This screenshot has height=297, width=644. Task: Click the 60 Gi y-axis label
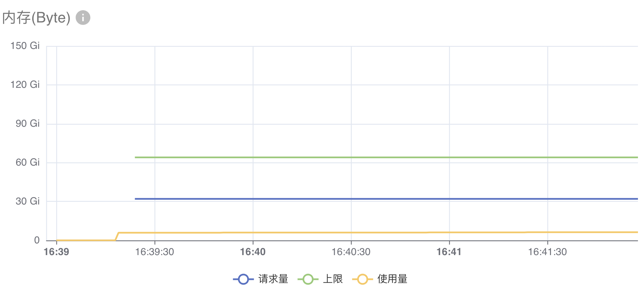pyautogui.click(x=28, y=162)
